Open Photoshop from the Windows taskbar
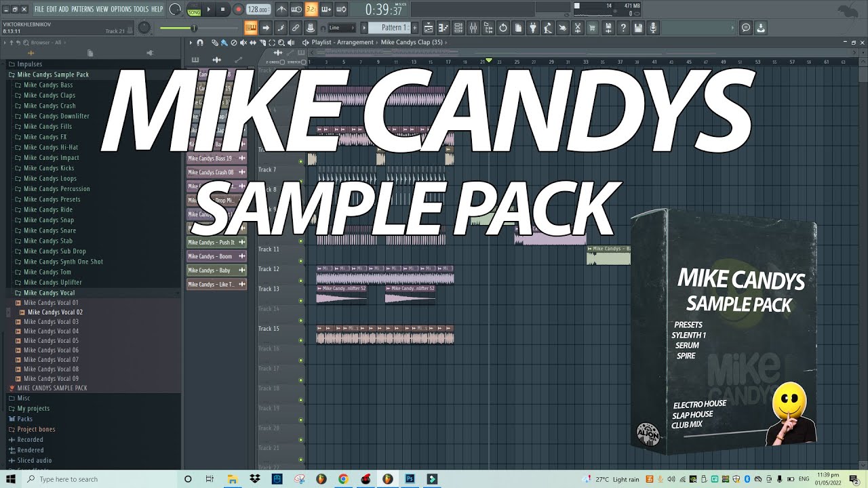Image resolution: width=868 pixels, height=488 pixels. click(410, 479)
